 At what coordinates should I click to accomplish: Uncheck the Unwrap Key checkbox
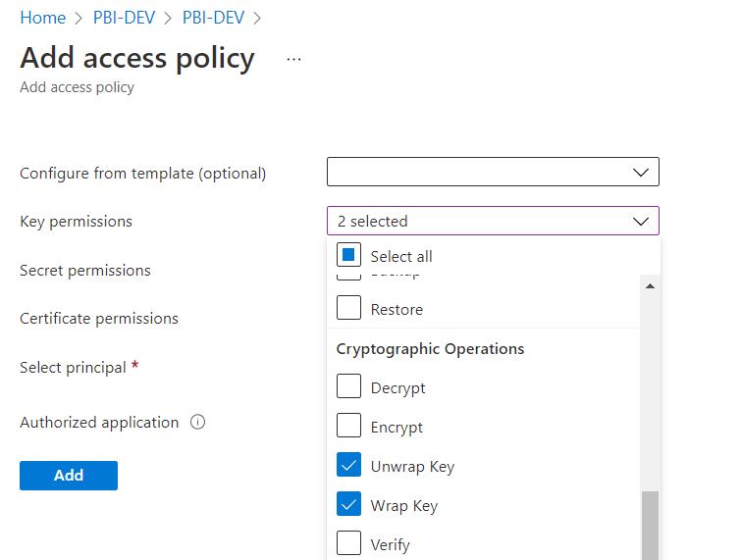[349, 466]
